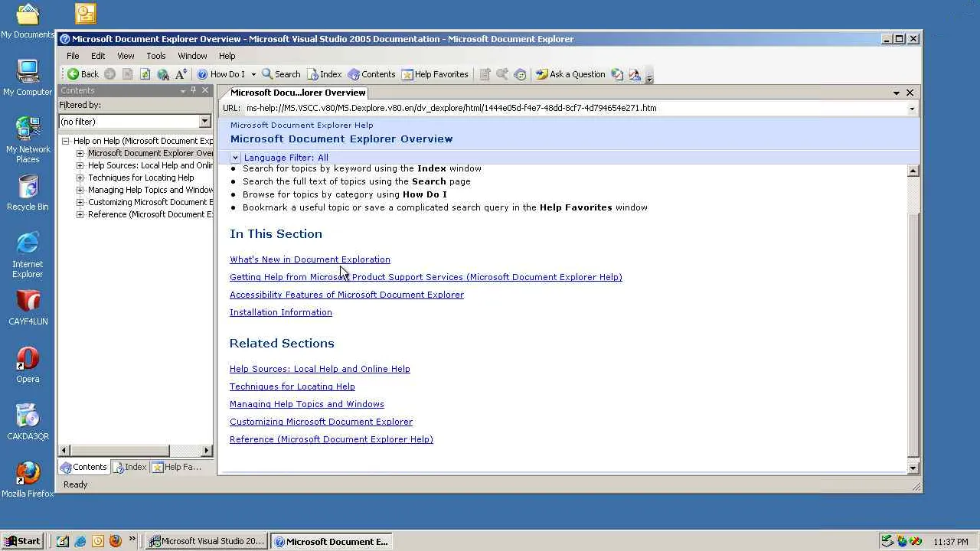This screenshot has height=551, width=980.
Task: Click the topic vertical scrollbar thumb
Action: 913,335
